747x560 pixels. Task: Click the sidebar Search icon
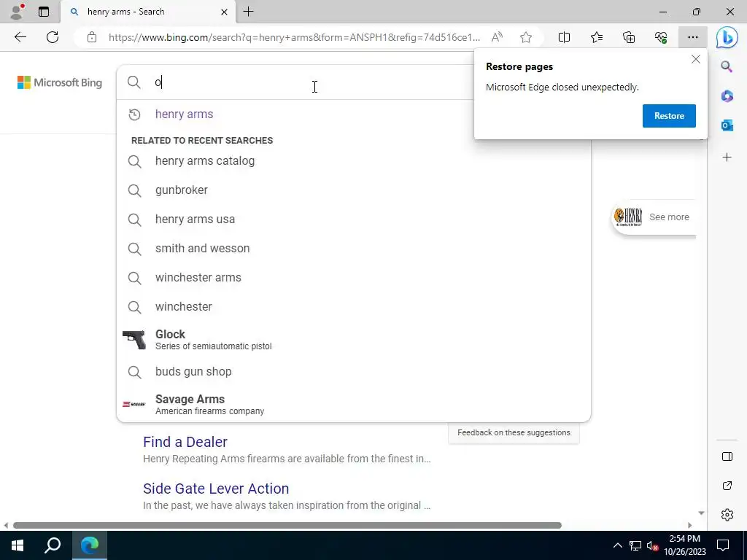point(727,66)
